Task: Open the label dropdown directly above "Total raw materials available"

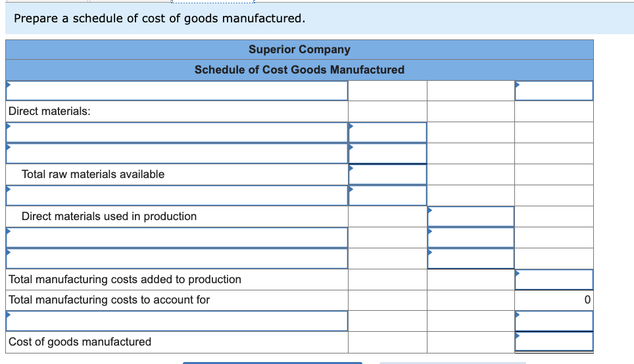Action: 177,154
